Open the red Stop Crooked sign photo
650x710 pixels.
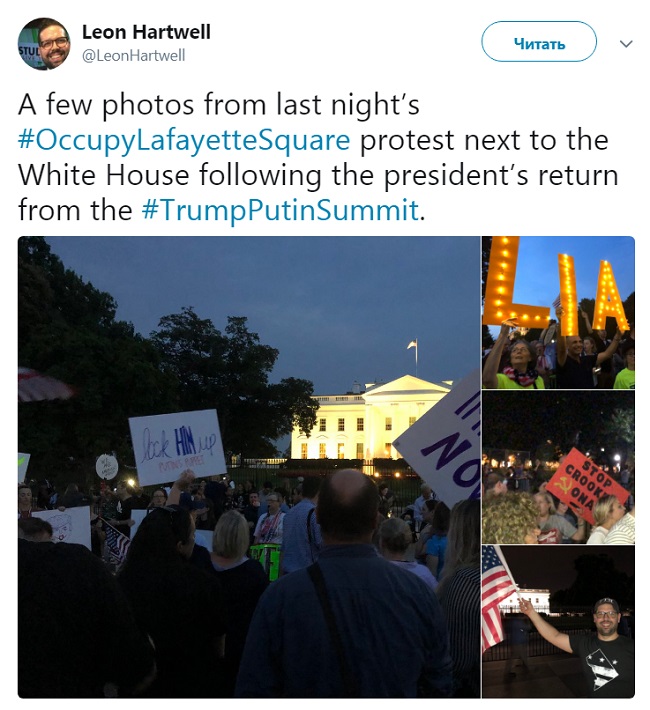[x=558, y=467]
